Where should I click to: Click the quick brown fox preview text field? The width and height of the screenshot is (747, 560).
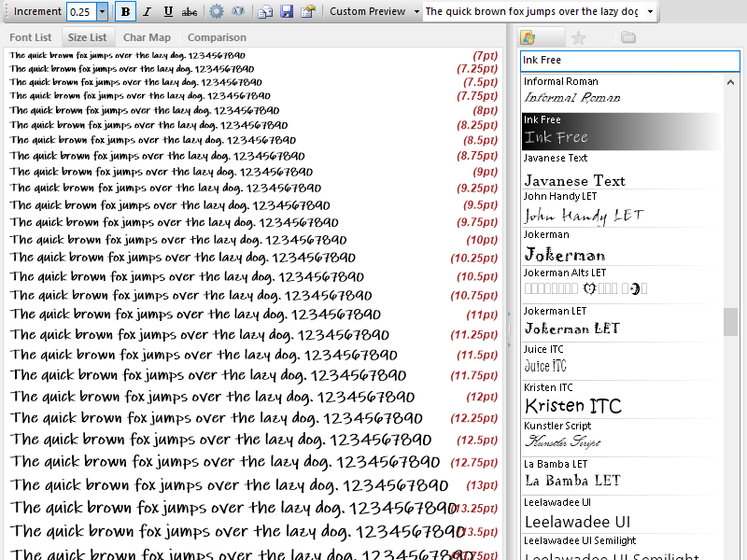[x=533, y=11]
